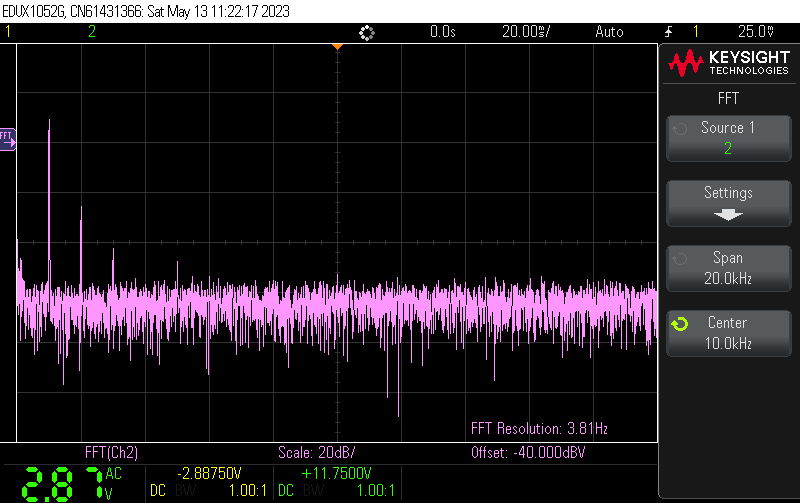The width and height of the screenshot is (800, 503).
Task: Click the EDUX1052G timestamp header text
Action: tap(146, 11)
